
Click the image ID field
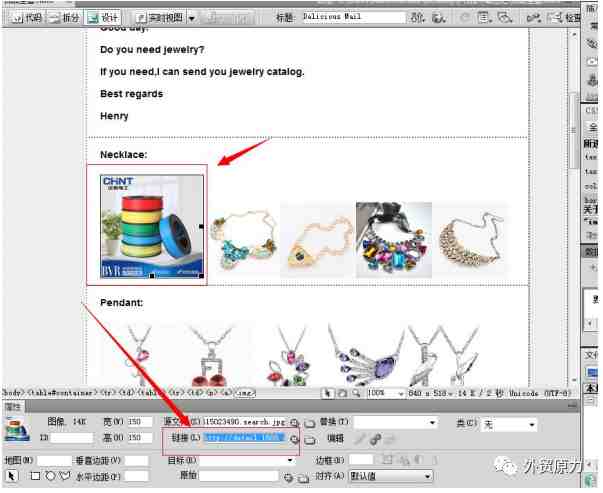pyautogui.click(x=72, y=438)
